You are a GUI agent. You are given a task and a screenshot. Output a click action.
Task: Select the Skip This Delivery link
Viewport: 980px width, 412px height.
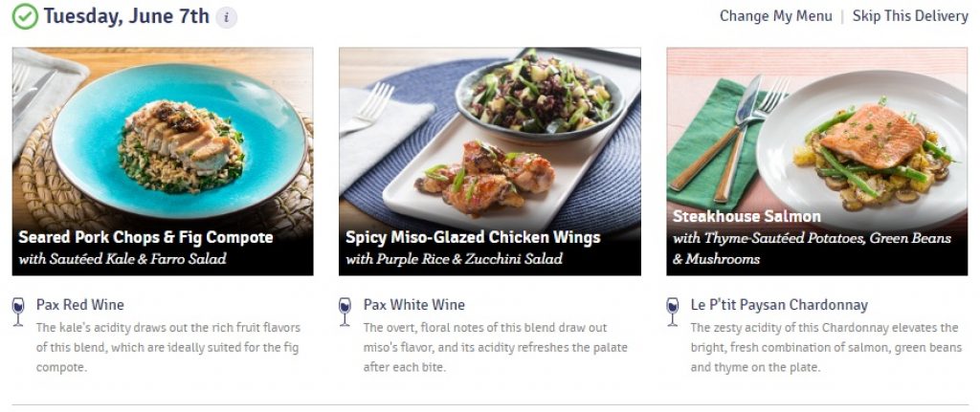[910, 16]
